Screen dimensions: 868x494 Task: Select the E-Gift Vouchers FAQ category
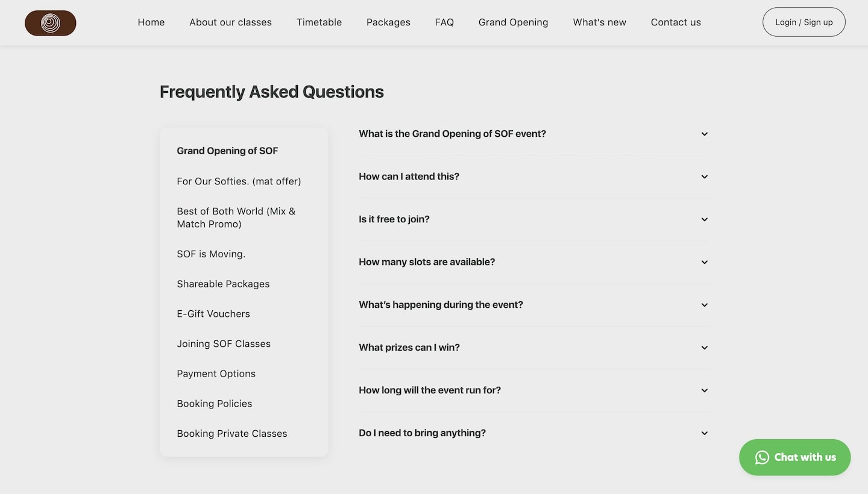[213, 314]
